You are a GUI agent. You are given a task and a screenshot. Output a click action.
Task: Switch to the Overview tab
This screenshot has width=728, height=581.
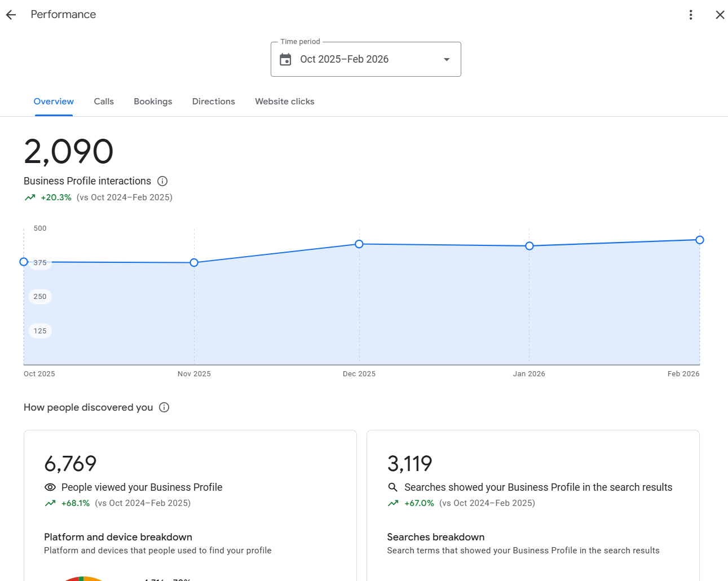pos(54,102)
